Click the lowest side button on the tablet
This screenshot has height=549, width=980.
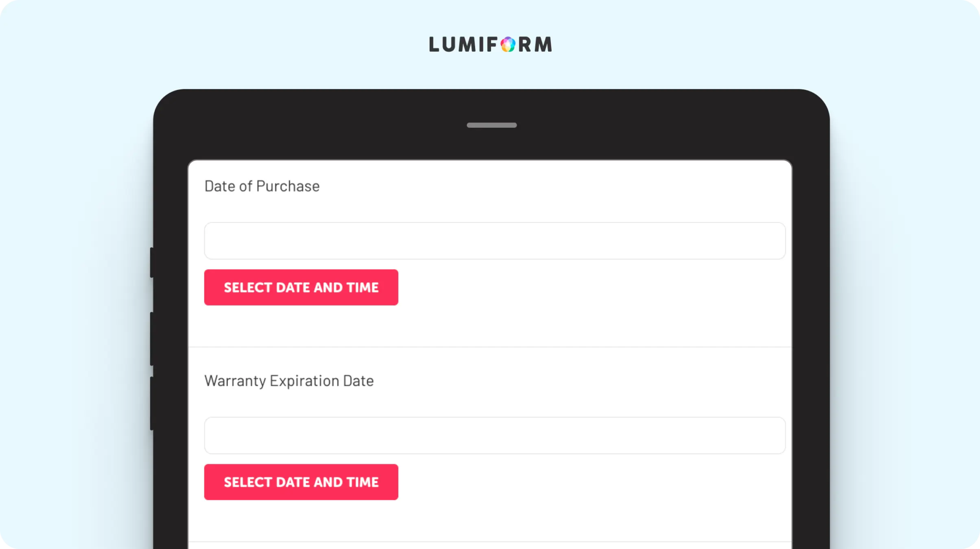click(x=152, y=404)
